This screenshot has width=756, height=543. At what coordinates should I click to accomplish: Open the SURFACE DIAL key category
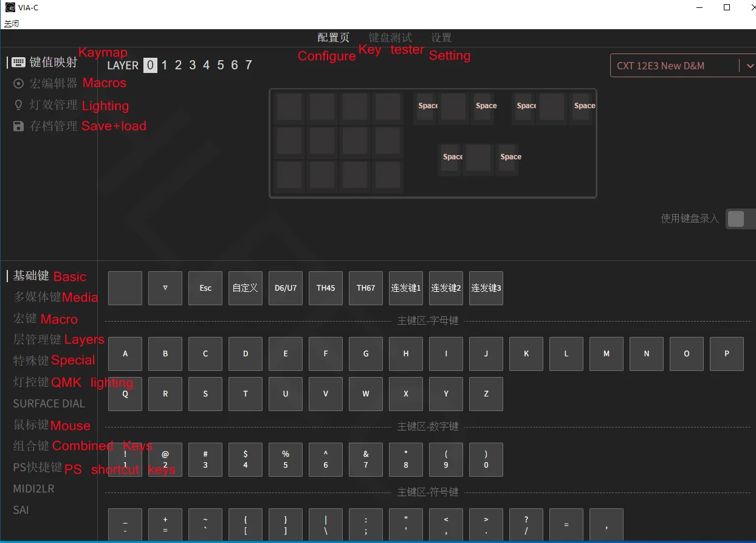click(x=49, y=403)
